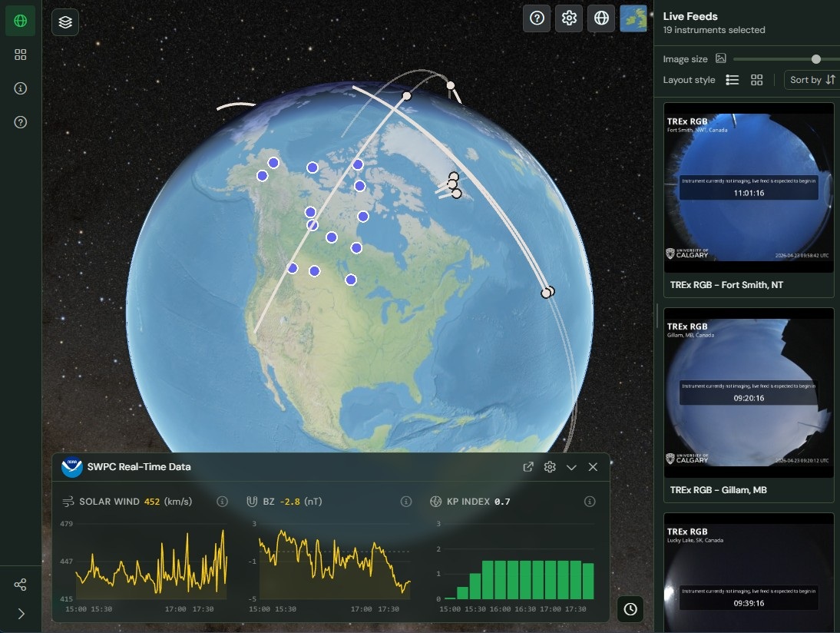Switch globe projection with globe icon
This screenshot has height=633, width=840.
click(601, 18)
